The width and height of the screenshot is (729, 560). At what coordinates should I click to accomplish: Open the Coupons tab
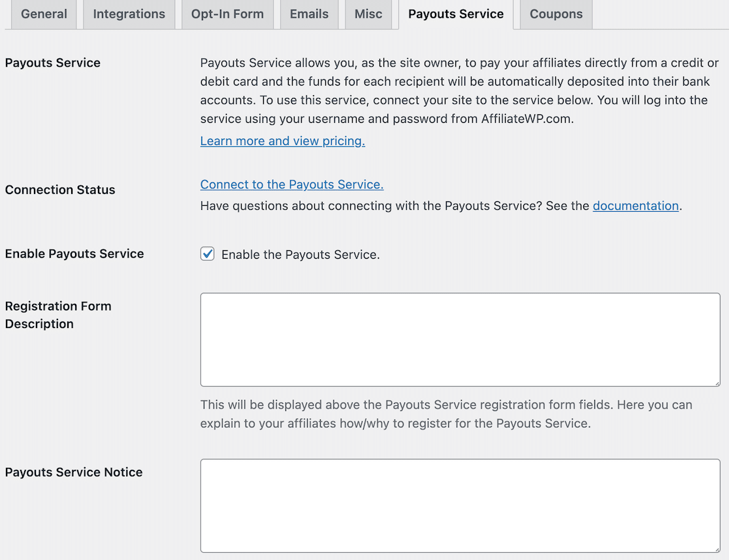[x=555, y=14]
